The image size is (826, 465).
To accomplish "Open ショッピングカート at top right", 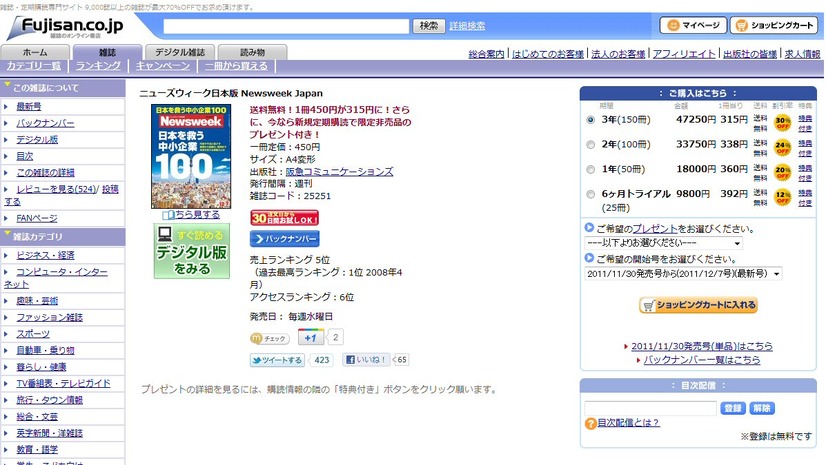I will [774, 25].
